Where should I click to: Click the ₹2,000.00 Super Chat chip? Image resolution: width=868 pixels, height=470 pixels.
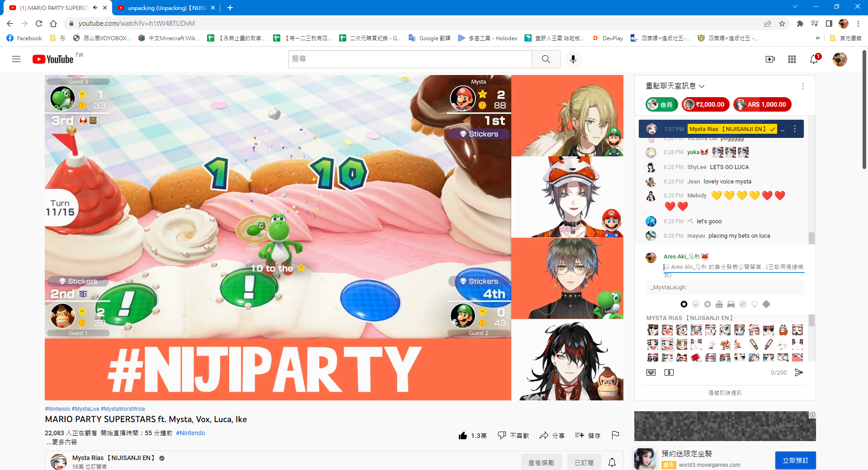(x=706, y=104)
